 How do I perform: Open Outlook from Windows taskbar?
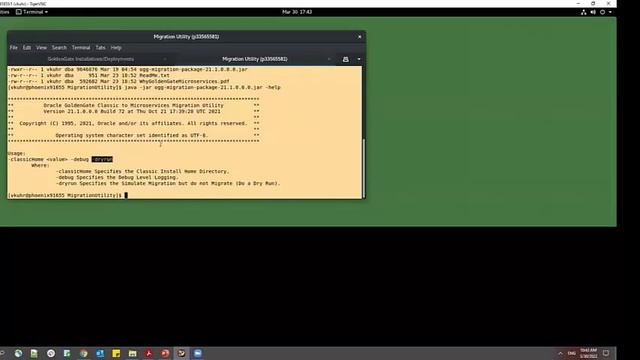pyautogui.click(x=100, y=353)
